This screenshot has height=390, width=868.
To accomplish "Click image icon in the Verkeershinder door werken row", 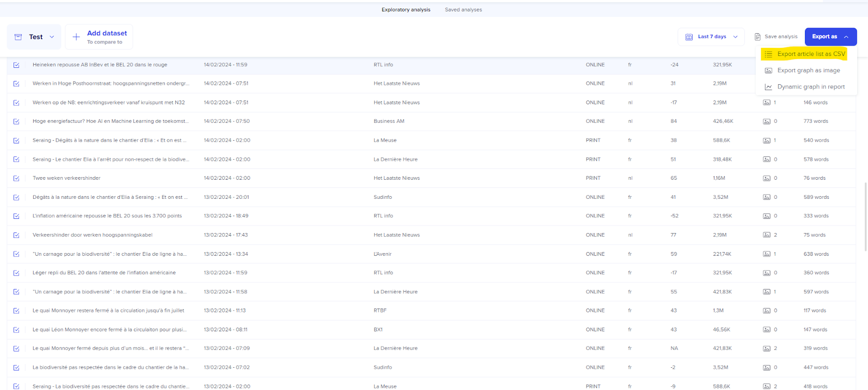I will click(767, 235).
